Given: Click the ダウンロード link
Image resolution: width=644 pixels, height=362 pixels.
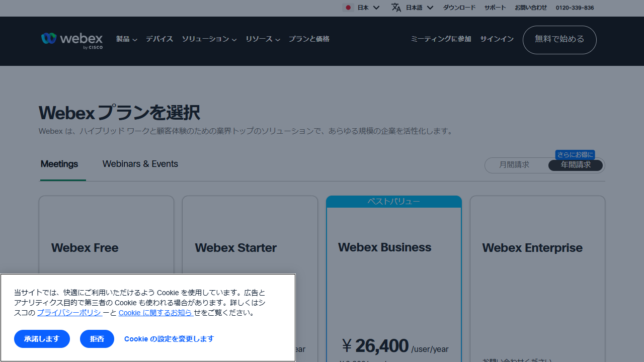Looking at the screenshot, I should pyautogui.click(x=459, y=8).
